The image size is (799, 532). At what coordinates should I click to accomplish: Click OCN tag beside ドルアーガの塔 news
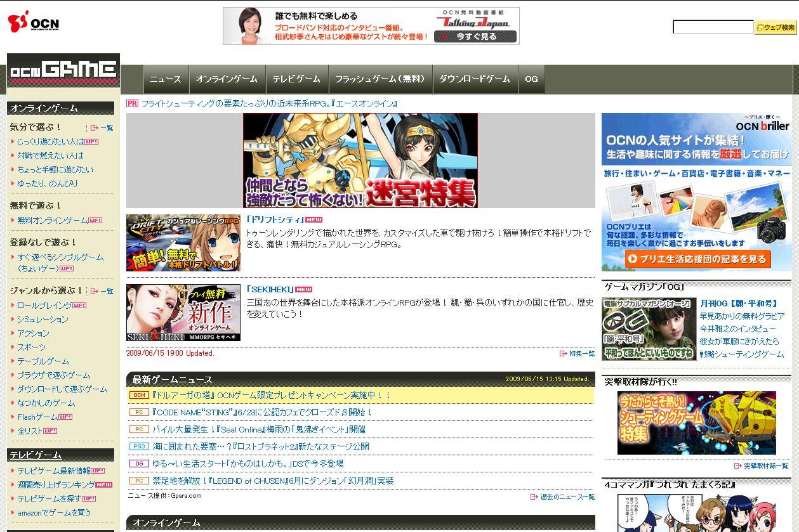139,395
